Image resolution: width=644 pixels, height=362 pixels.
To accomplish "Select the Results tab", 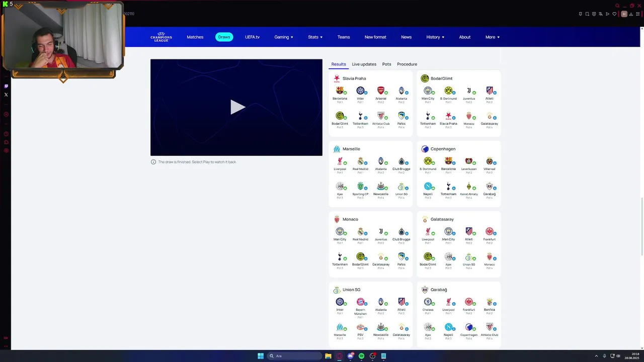I will tap(339, 64).
